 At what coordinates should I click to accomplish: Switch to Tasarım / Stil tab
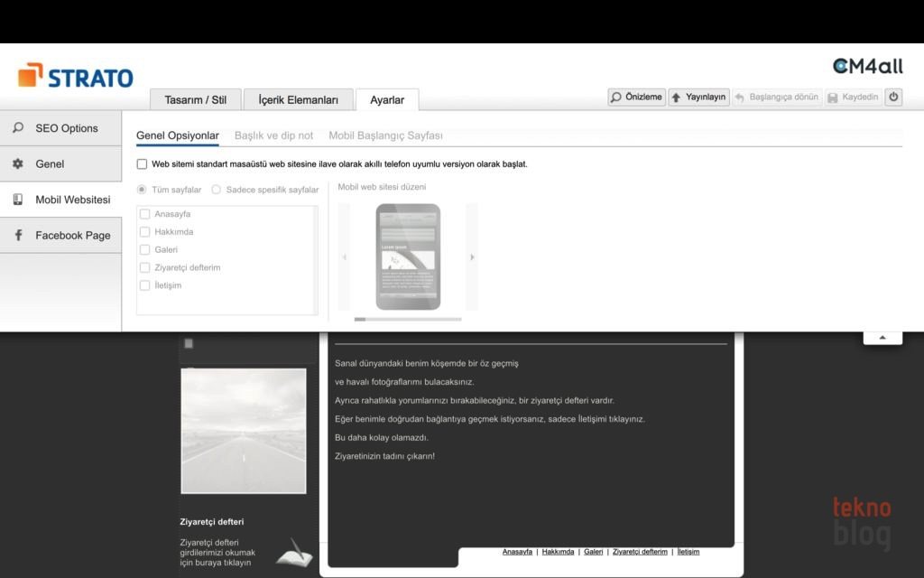(x=195, y=100)
